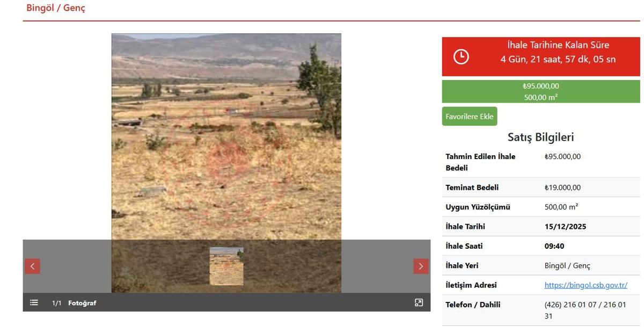
Task: Click the clock icon in countdown banner
Action: (x=461, y=56)
